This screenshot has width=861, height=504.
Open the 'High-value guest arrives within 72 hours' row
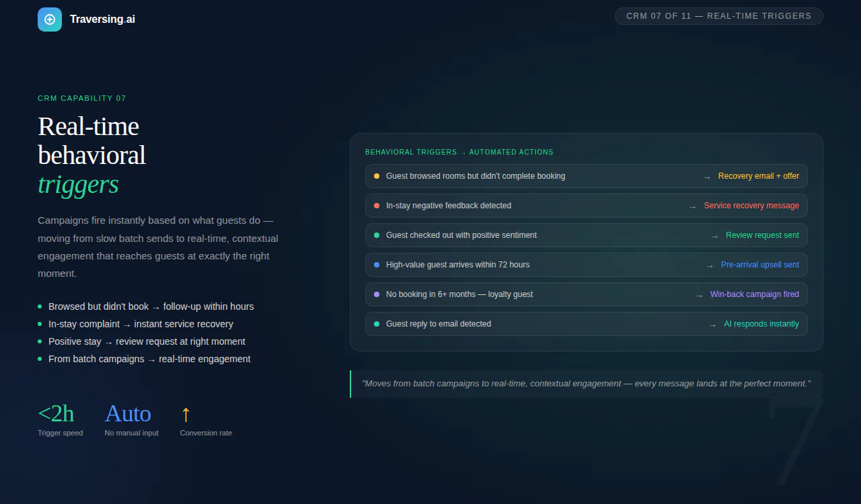587,265
